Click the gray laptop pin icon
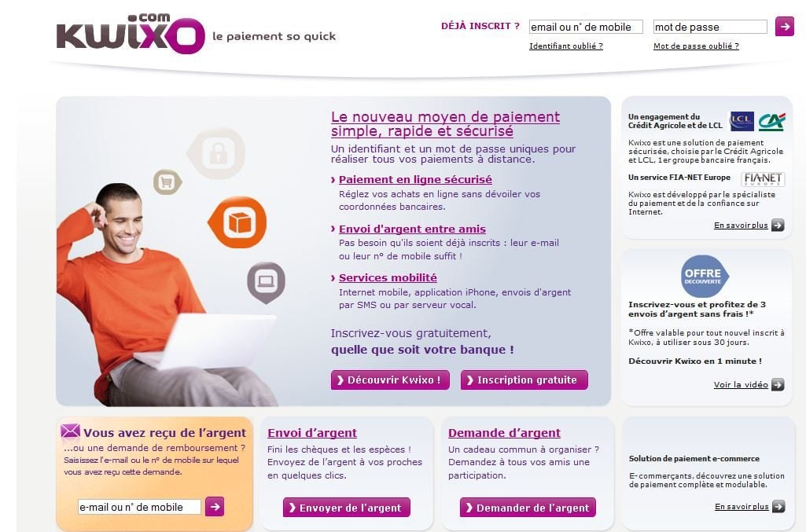 [x=266, y=282]
